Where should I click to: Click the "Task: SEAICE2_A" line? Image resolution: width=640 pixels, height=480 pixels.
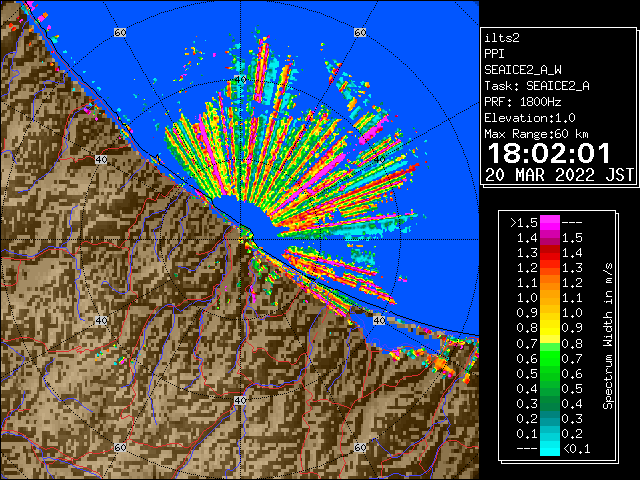(537, 86)
